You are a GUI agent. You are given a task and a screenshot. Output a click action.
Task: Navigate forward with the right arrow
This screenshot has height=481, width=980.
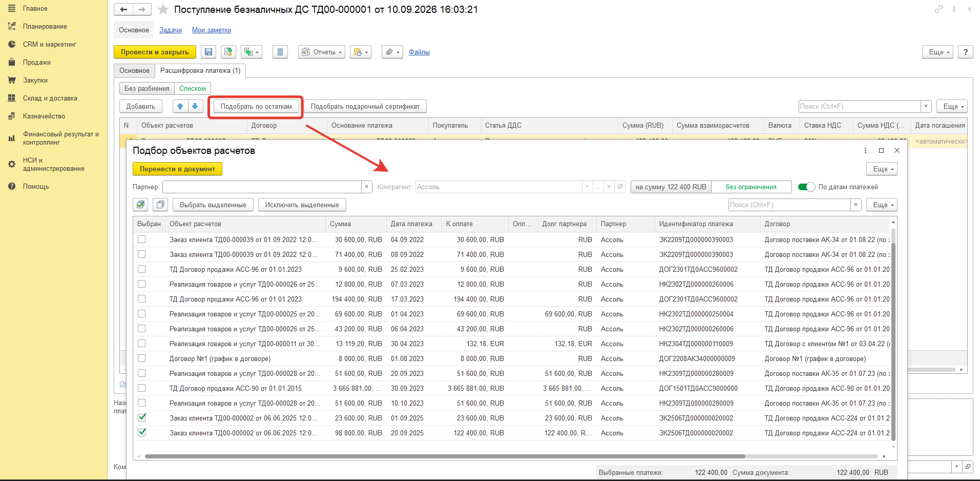click(x=142, y=9)
